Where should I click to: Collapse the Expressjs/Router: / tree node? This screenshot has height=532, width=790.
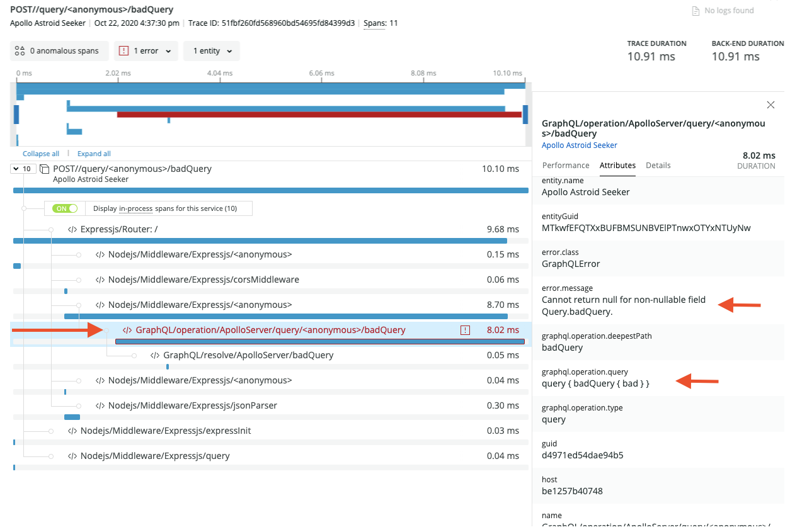click(x=51, y=230)
